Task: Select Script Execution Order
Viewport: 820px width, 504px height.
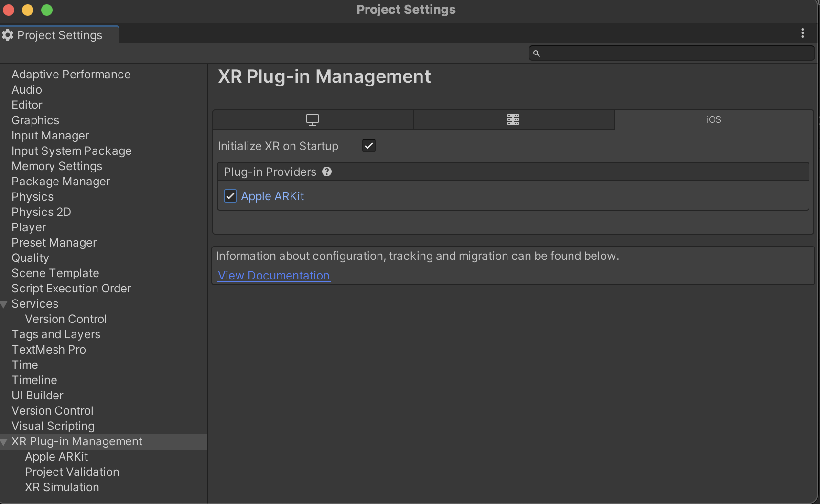Action: click(x=71, y=289)
